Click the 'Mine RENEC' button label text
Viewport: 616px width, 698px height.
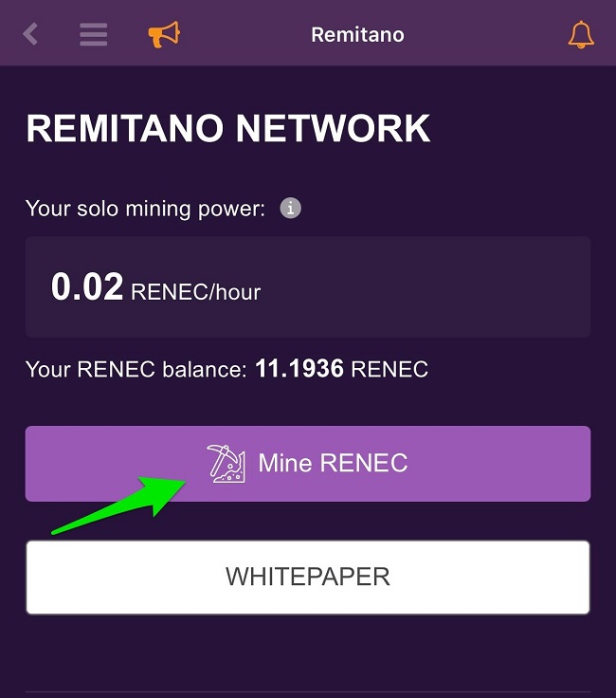click(x=333, y=464)
